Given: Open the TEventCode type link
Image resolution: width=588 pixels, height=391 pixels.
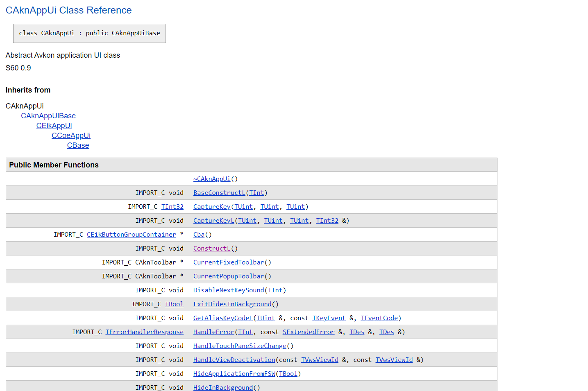Looking at the screenshot, I should click(379, 318).
